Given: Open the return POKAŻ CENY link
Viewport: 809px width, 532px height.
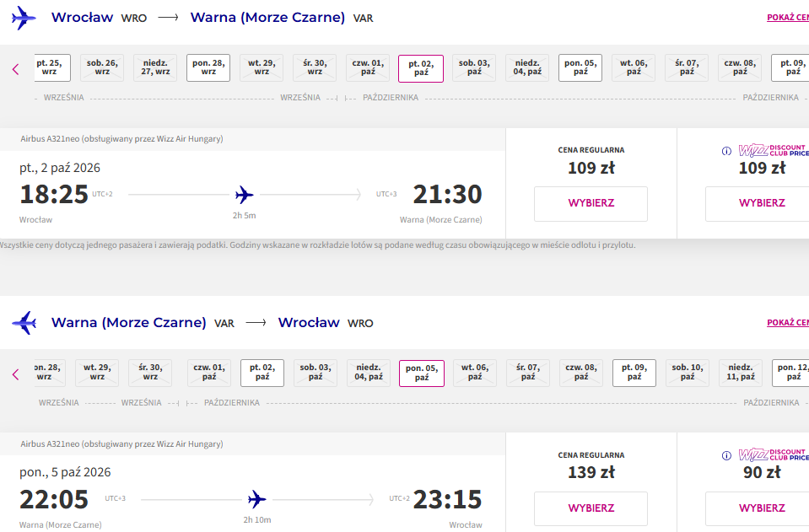Looking at the screenshot, I should (788, 323).
